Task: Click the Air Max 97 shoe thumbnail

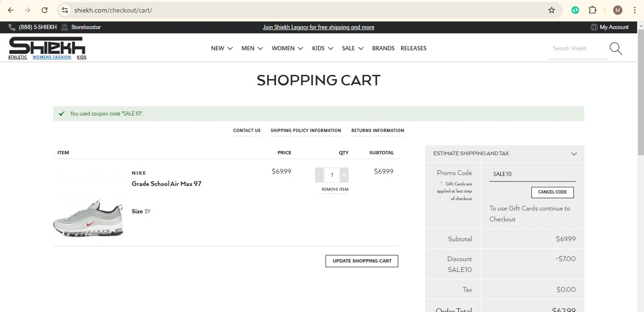Action: (x=88, y=218)
